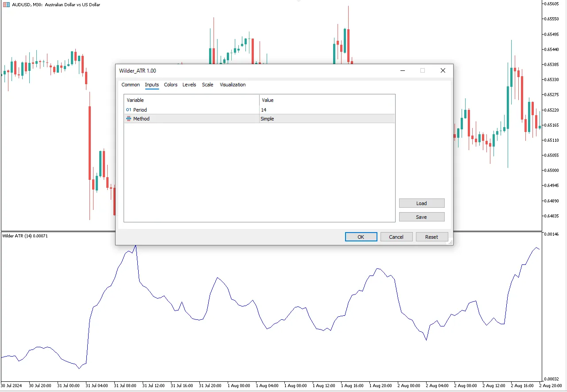This screenshot has height=392, width=567.
Task: Minimize the Wilder_ATR dialog
Action: 403,70
